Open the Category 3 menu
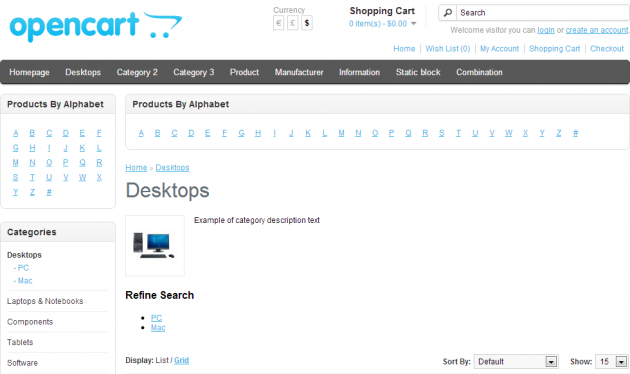The image size is (630, 374). tap(194, 72)
